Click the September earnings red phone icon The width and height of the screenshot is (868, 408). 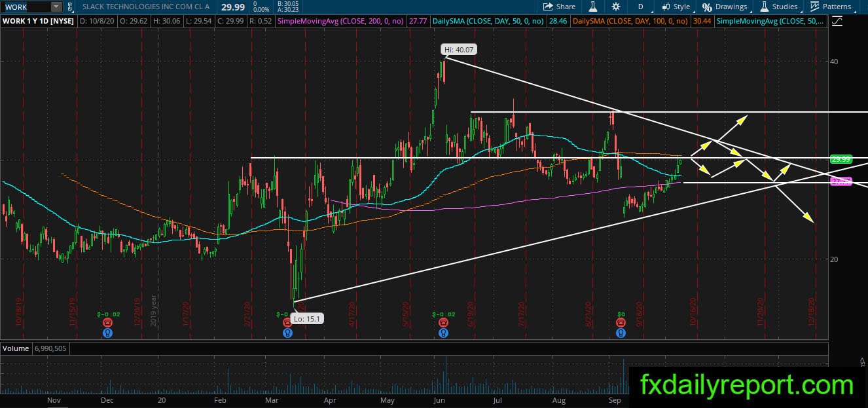click(621, 323)
